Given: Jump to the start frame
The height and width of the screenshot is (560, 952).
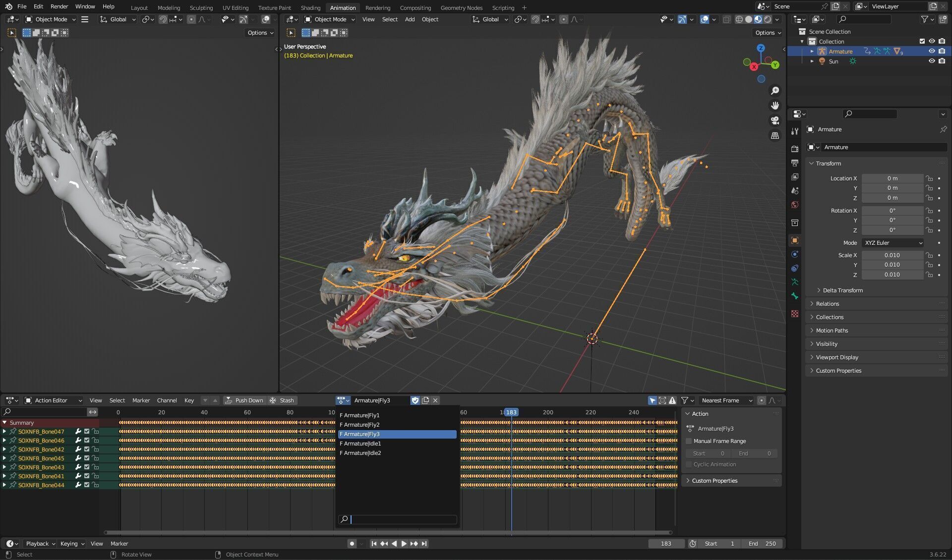Looking at the screenshot, I should [374, 544].
